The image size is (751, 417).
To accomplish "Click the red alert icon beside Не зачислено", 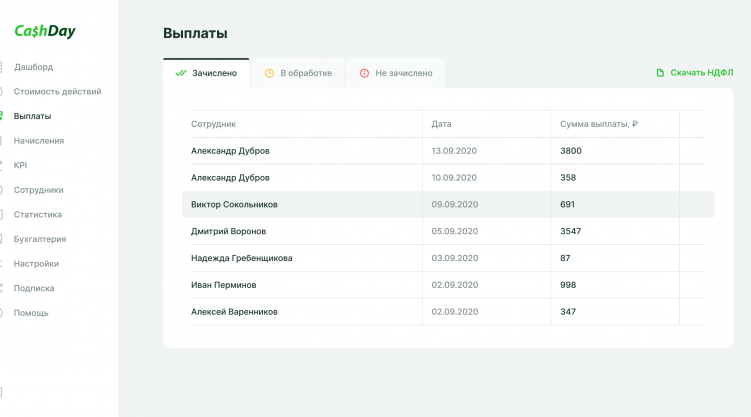I will pyautogui.click(x=364, y=73).
